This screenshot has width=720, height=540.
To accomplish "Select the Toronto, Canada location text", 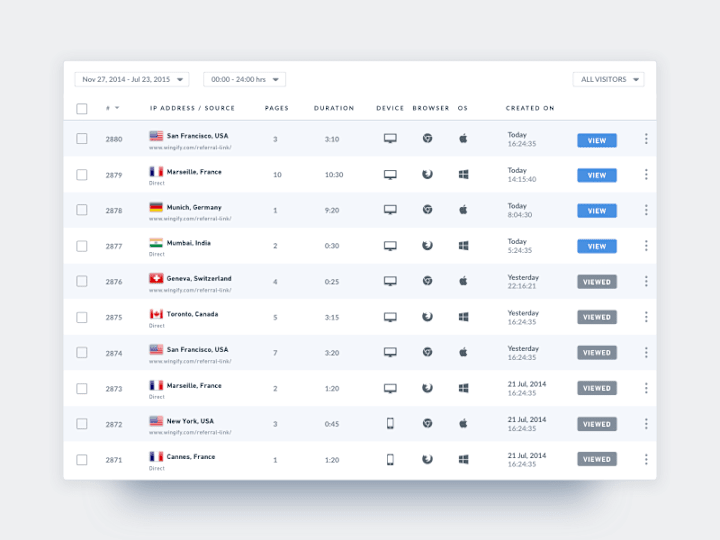I will pos(192,314).
